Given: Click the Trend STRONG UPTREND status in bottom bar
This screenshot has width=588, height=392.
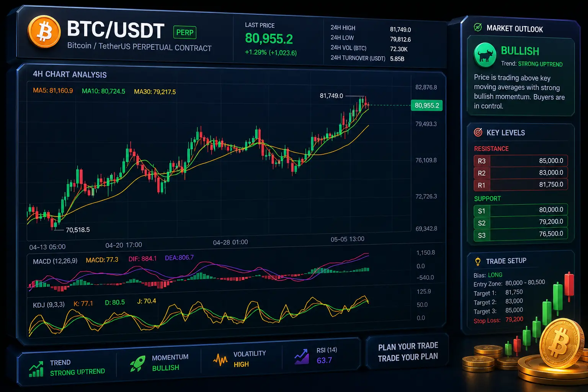Looking at the screenshot, I should (77, 372).
